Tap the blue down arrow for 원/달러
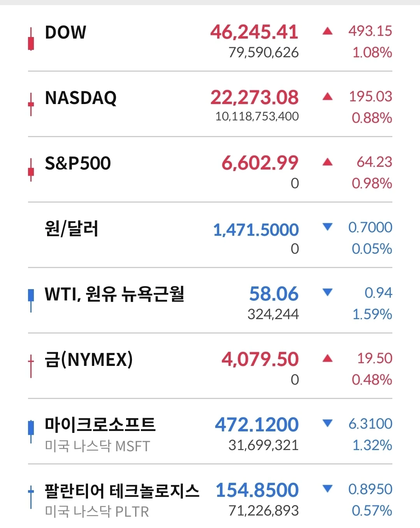 click(328, 226)
